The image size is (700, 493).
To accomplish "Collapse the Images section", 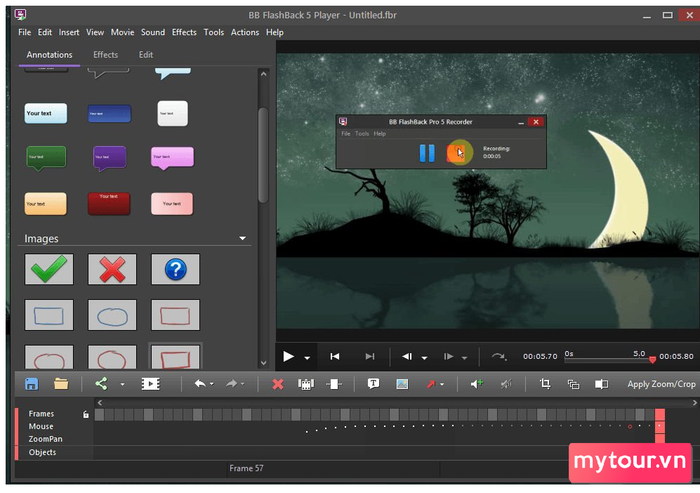I will pyautogui.click(x=242, y=238).
